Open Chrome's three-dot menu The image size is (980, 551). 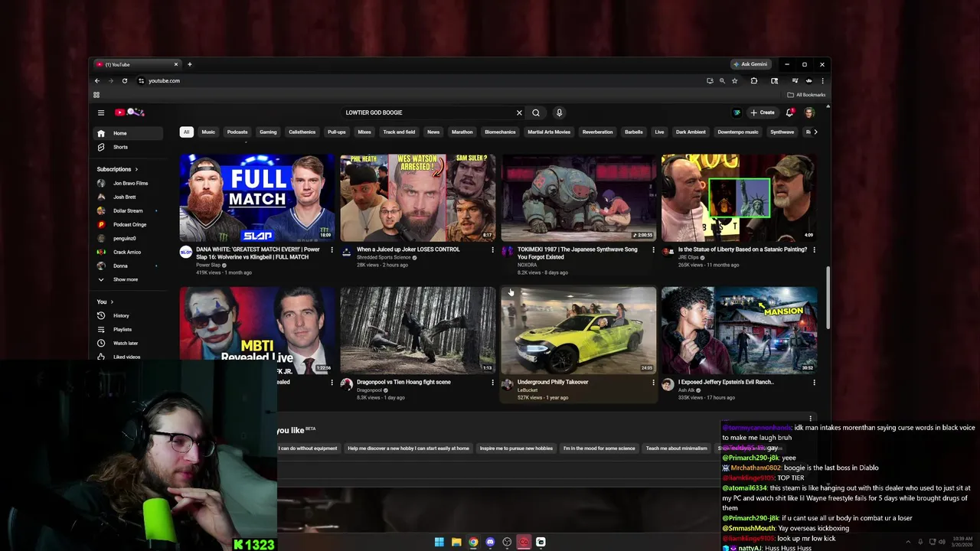pos(822,80)
